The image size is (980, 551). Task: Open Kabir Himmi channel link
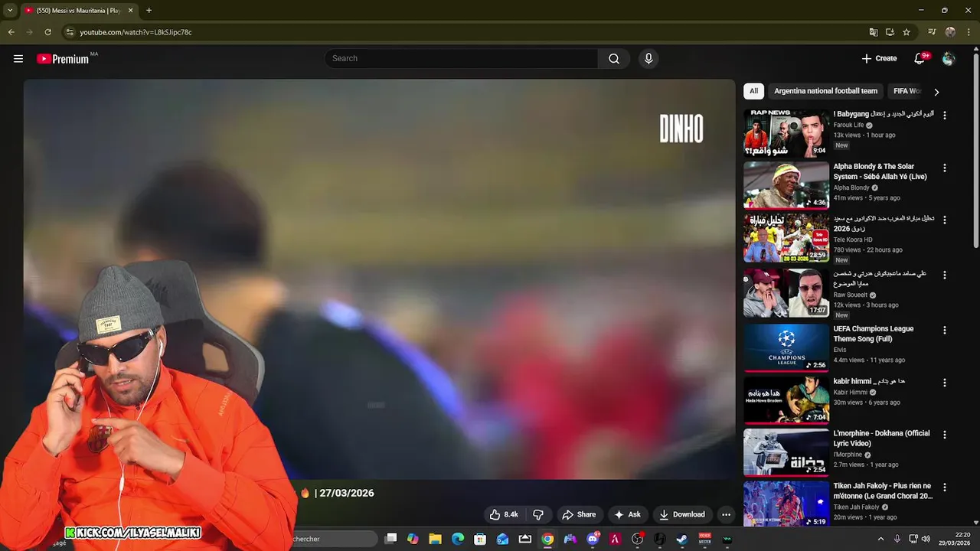(850, 392)
